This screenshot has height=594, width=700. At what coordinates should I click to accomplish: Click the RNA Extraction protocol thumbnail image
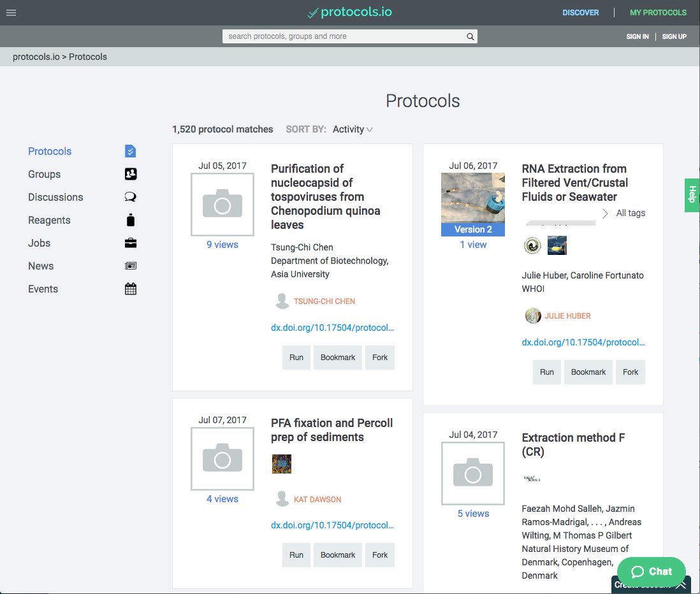point(473,198)
